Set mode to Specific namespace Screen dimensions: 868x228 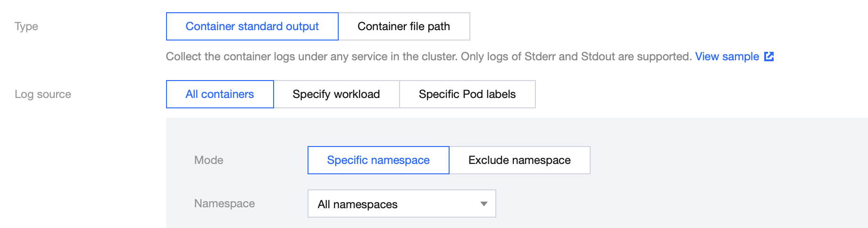click(x=378, y=160)
